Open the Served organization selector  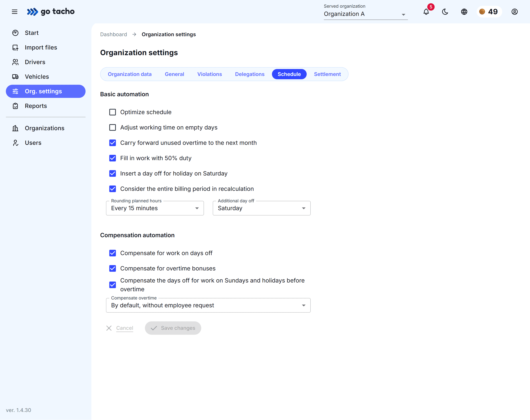(365, 14)
